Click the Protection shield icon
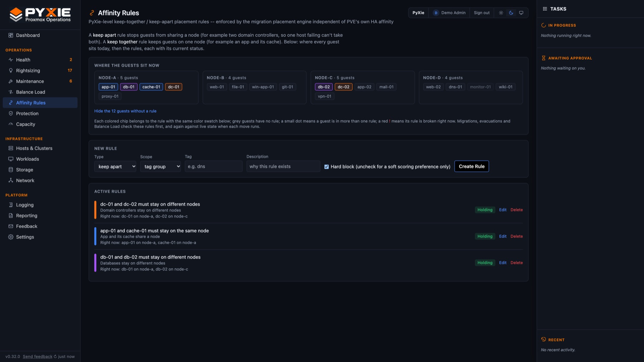 [x=11, y=113]
